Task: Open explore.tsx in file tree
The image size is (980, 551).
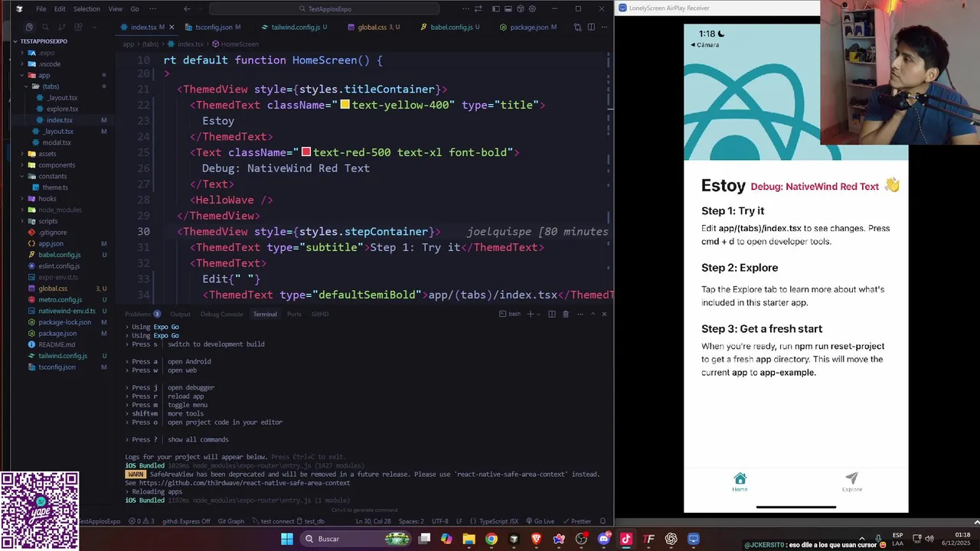Action: coord(62,109)
